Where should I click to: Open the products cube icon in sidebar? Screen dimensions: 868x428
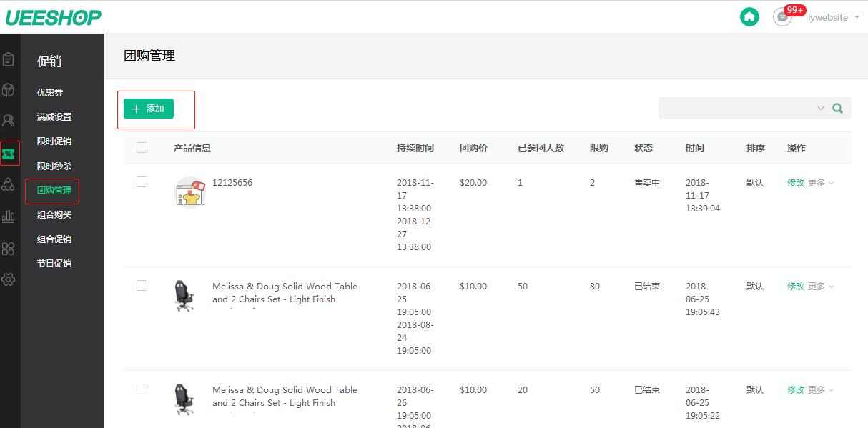9,90
